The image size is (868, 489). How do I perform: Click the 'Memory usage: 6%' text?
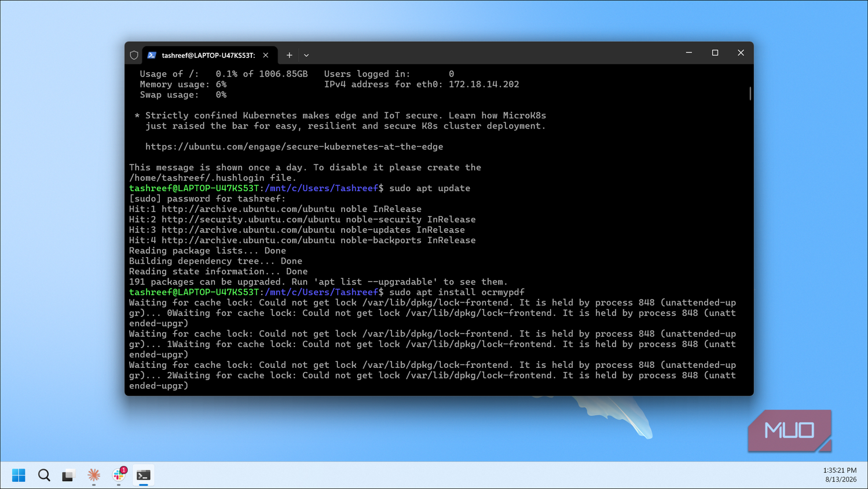pos(183,85)
